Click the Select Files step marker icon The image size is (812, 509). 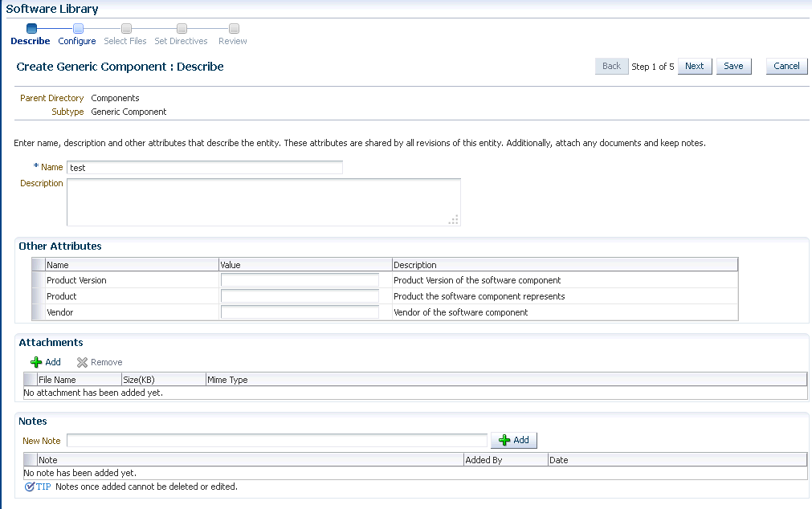tap(126, 28)
